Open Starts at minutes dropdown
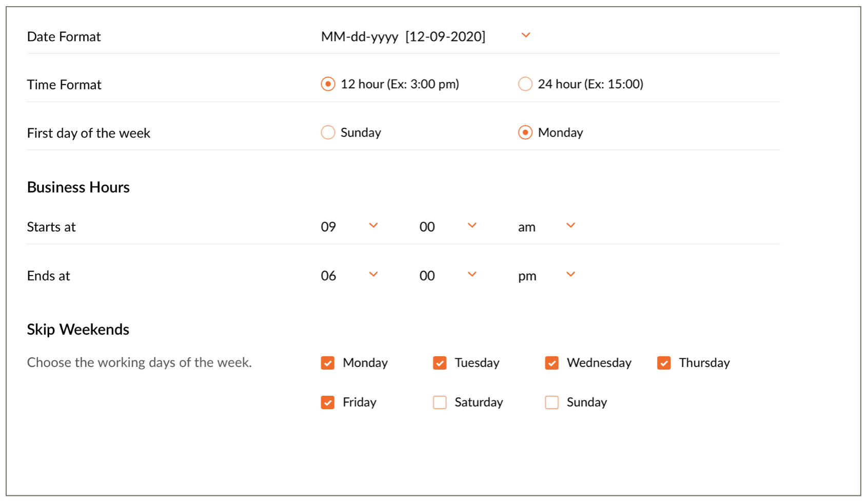868x504 pixels. (x=472, y=226)
